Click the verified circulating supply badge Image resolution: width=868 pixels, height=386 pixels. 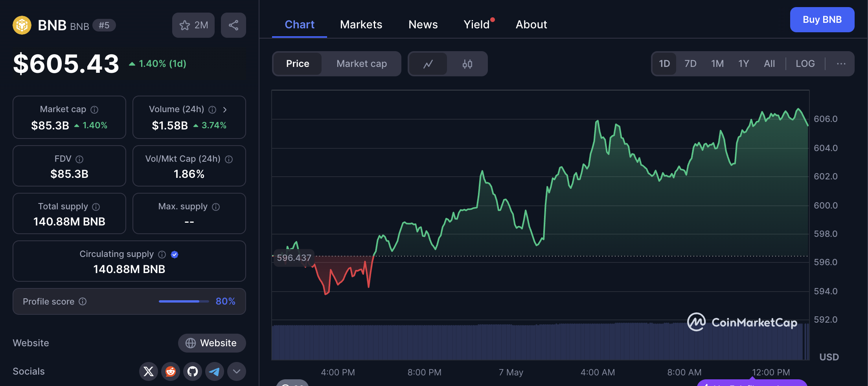tap(175, 255)
